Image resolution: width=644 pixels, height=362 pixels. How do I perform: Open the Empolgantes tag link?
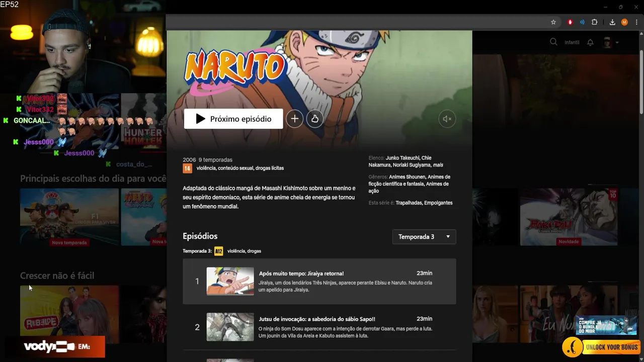[x=438, y=203]
